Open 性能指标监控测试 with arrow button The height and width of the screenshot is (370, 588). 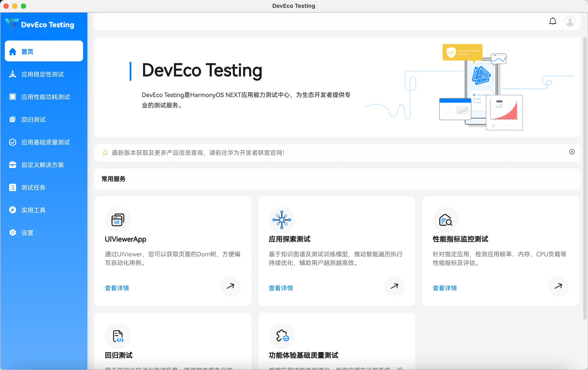[x=558, y=286]
